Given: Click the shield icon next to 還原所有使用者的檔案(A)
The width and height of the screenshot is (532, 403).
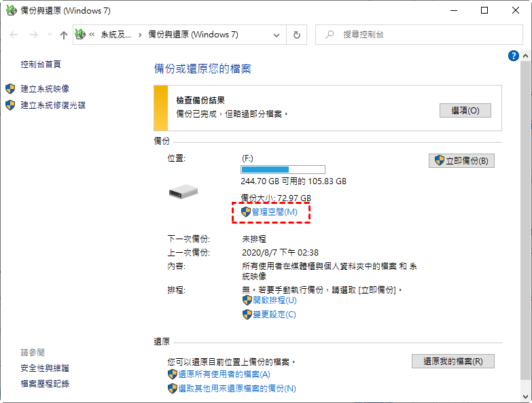Looking at the screenshot, I should (173, 374).
